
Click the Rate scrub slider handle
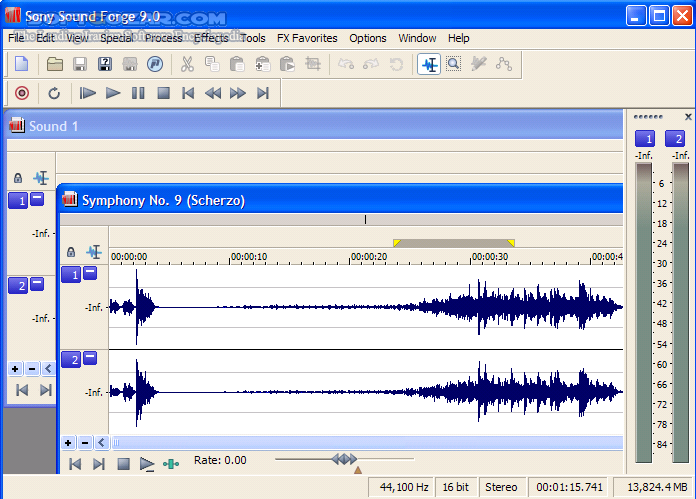pos(344,459)
